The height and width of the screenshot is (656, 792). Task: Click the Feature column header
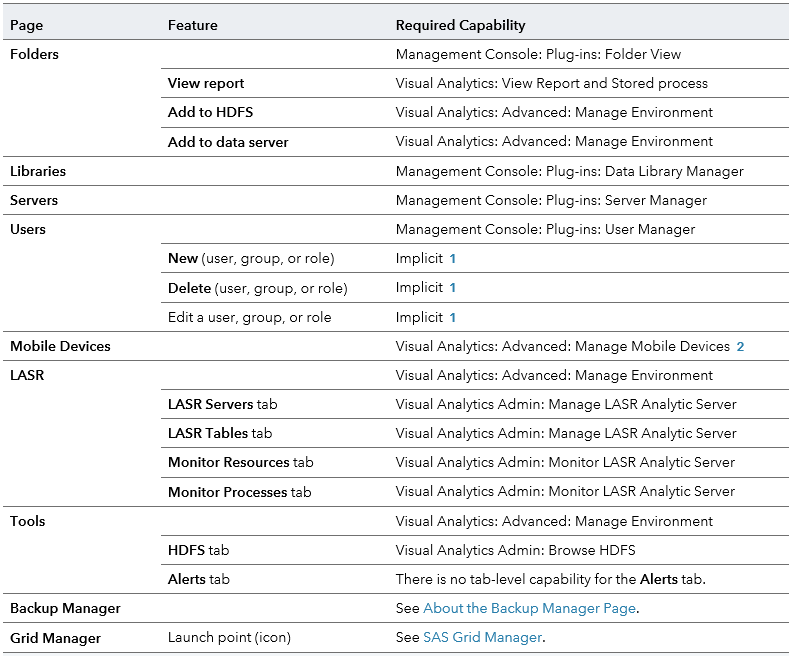(x=192, y=25)
